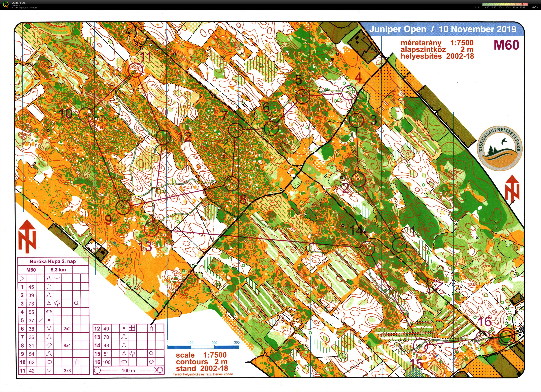Viewport: 541px width, 392px height.
Task: Click the blue 300m scale bar
Action: pyautogui.click(x=203, y=347)
